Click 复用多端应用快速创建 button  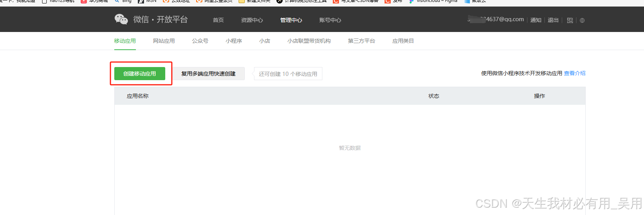point(208,74)
